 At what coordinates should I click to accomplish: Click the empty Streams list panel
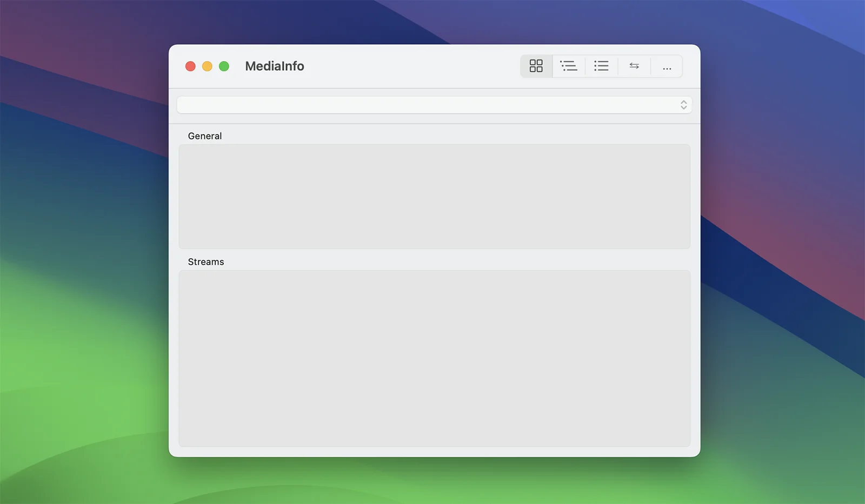pyautogui.click(x=435, y=359)
